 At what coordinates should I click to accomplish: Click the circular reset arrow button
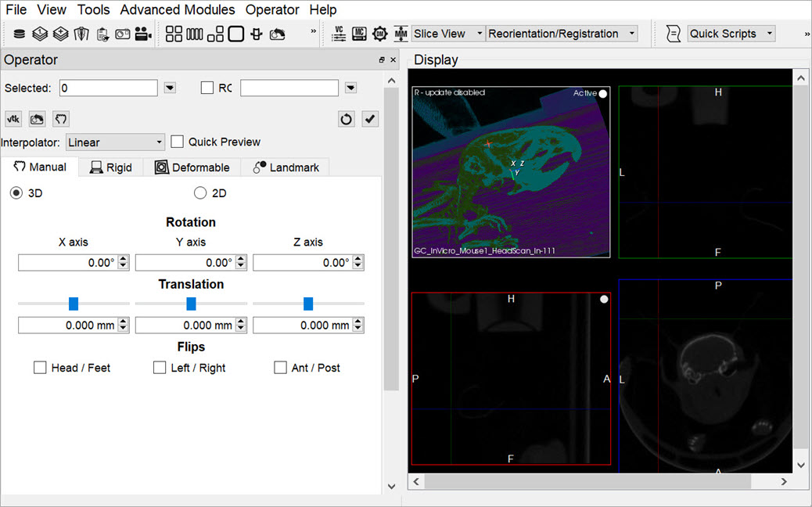(347, 119)
